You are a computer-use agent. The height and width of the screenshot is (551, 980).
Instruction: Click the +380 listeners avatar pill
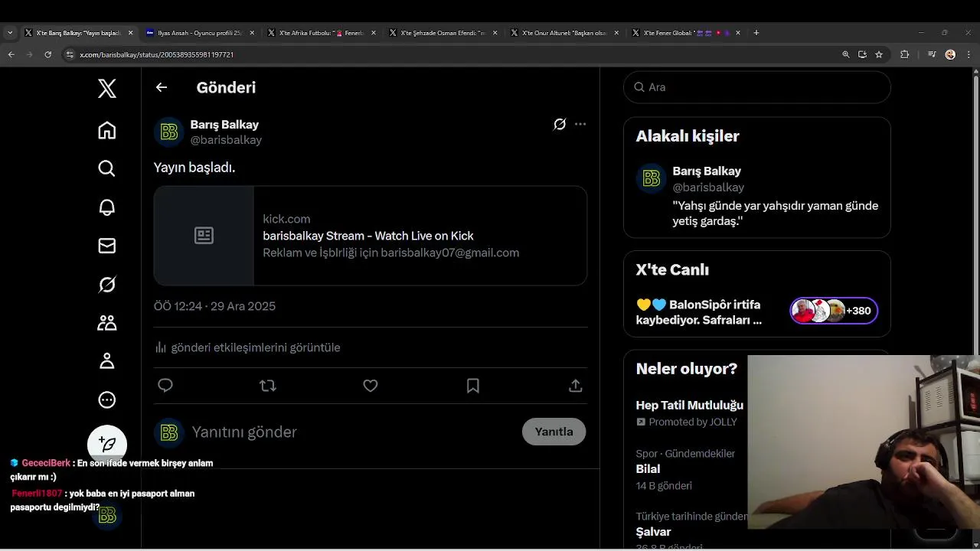point(834,311)
